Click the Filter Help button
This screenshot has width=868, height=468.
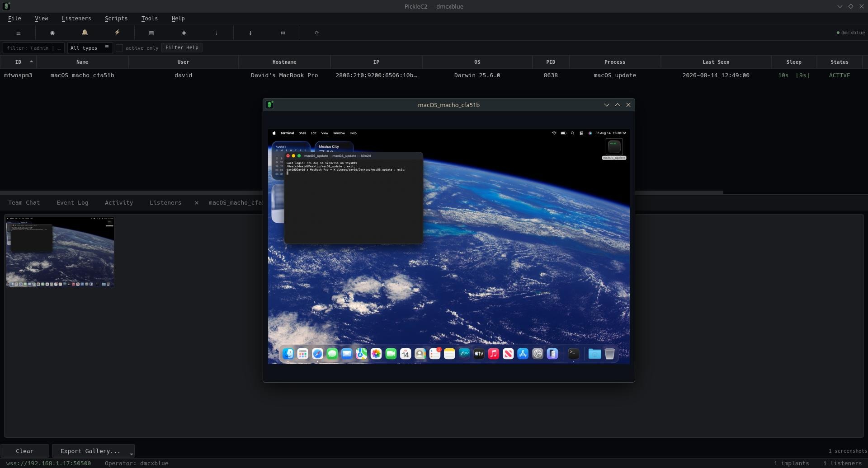tap(182, 48)
